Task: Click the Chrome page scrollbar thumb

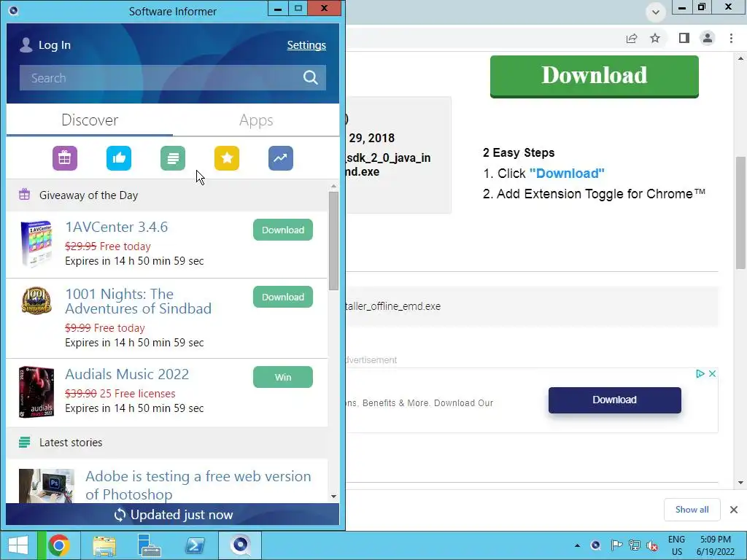Action: pyautogui.click(x=741, y=212)
